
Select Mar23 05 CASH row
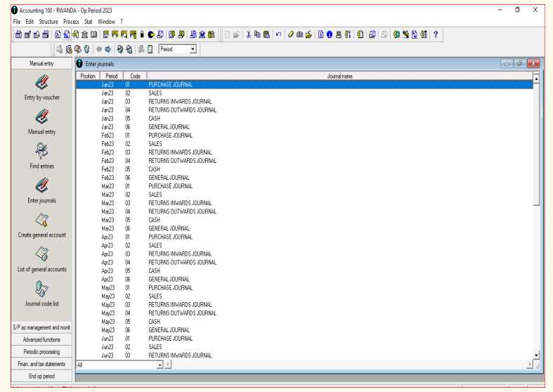304,220
